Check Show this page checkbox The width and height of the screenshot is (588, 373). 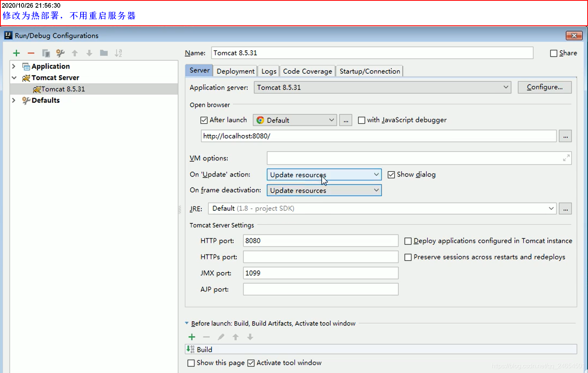click(x=191, y=363)
